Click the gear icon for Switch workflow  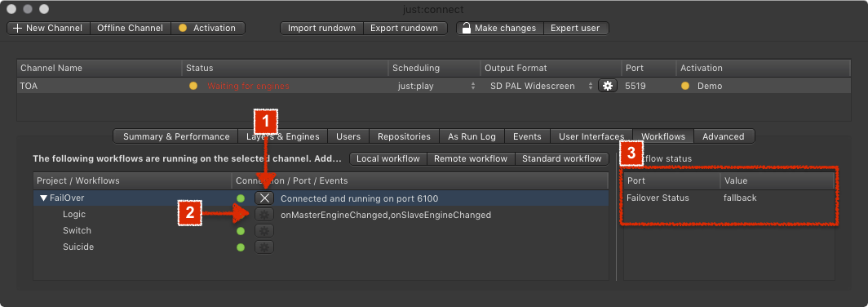[264, 230]
